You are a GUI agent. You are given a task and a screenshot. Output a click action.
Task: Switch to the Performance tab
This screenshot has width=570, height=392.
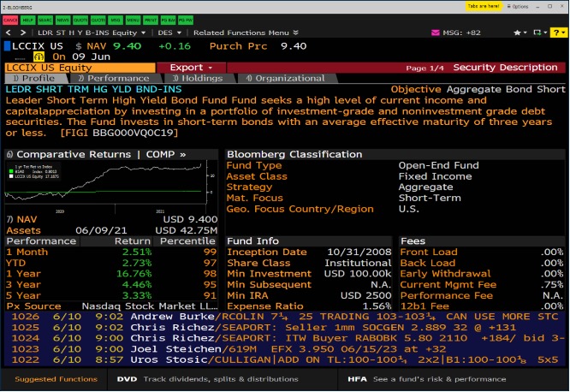(115, 78)
